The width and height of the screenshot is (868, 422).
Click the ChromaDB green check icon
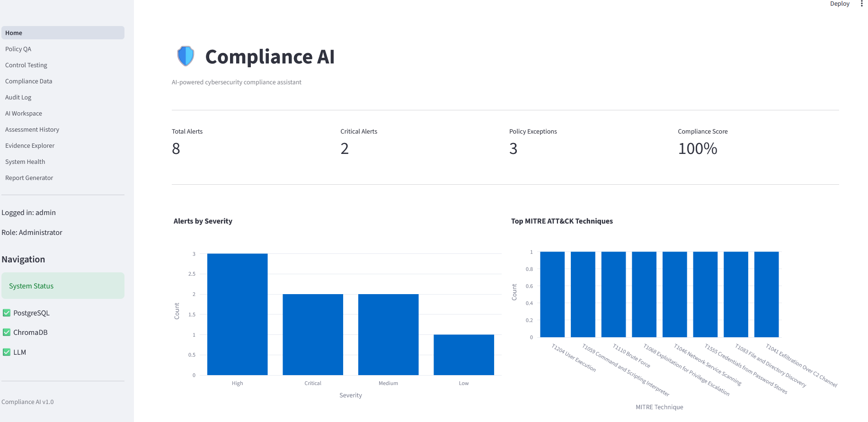click(7, 332)
